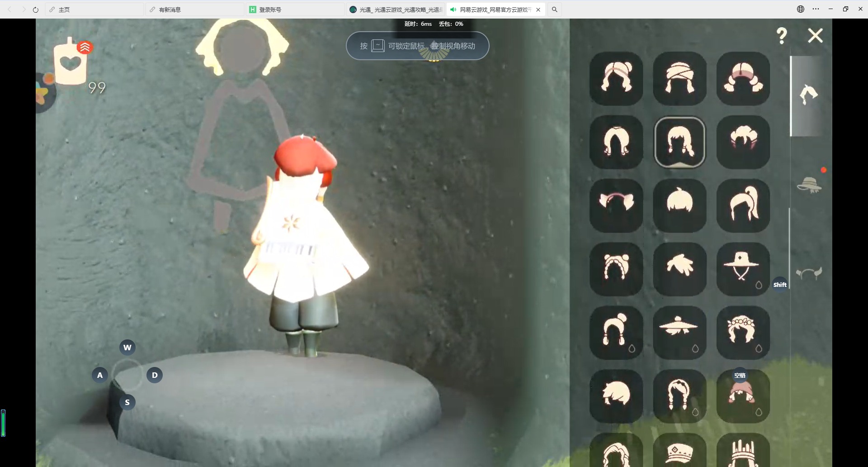The width and height of the screenshot is (868, 467).
Task: Open the browser three-dots more menu
Action: (x=816, y=9)
